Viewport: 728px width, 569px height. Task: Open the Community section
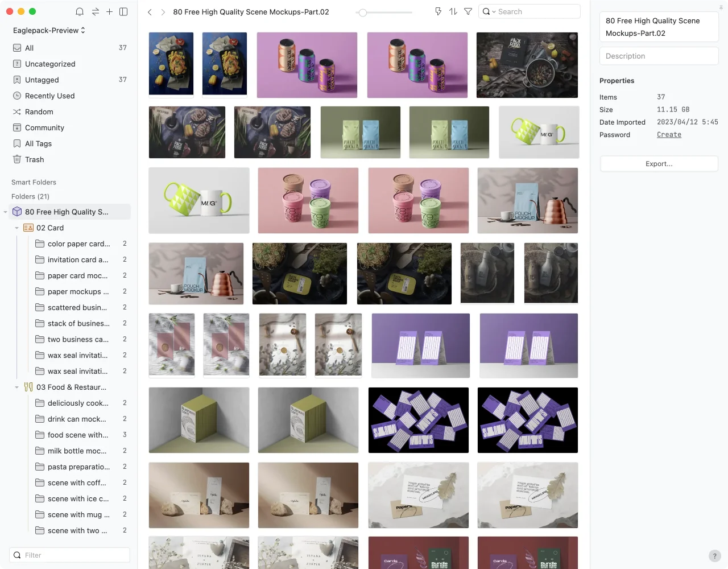[69, 127]
